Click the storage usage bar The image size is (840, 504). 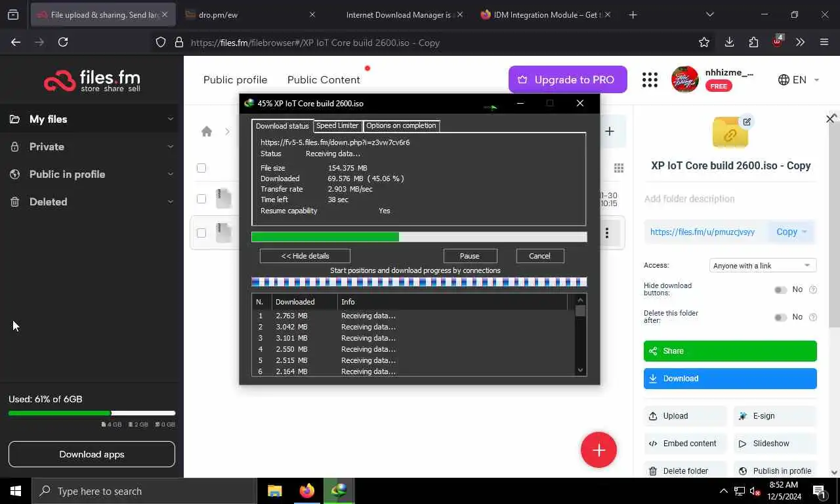click(92, 413)
